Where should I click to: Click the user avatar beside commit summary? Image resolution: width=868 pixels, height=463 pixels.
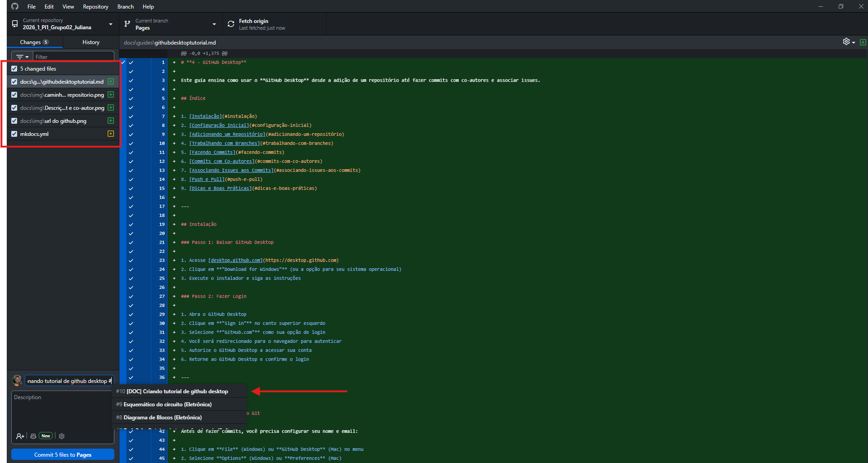(17, 381)
